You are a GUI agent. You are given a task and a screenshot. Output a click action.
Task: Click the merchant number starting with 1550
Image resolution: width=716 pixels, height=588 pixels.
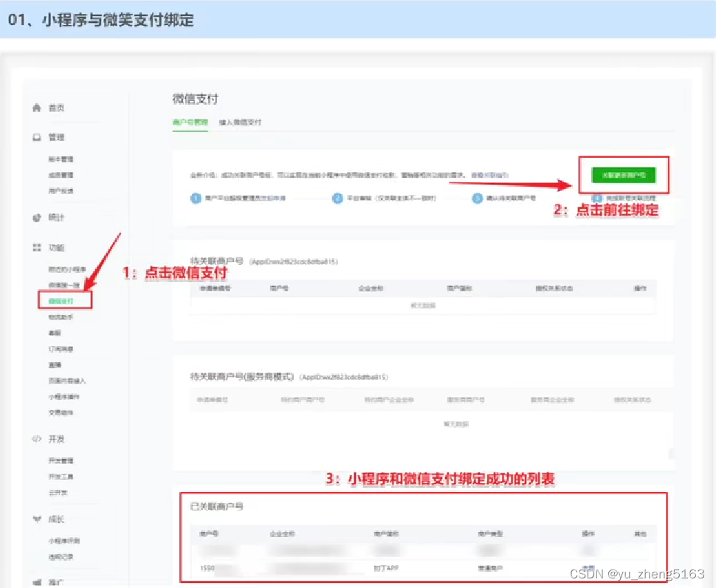click(219, 568)
